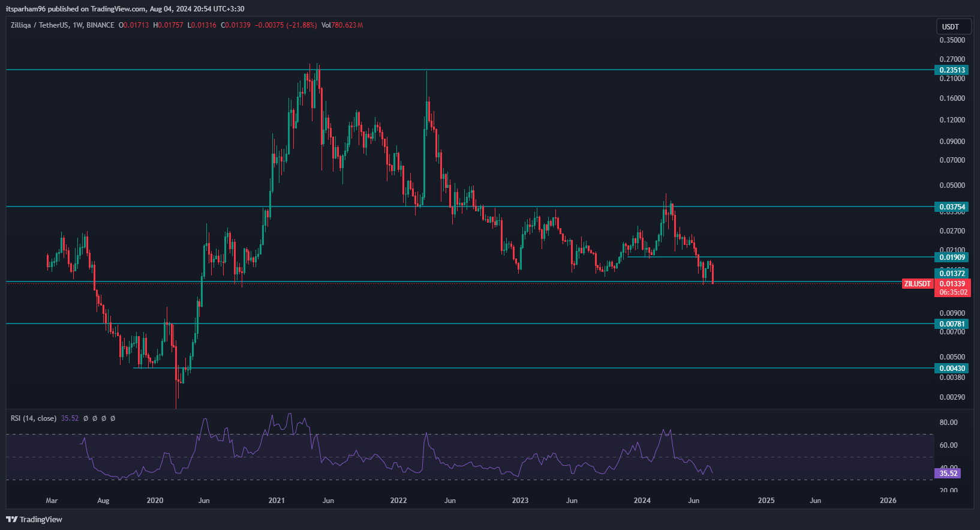The image size is (980, 530).
Task: Click the 2023 label on the time axis
Action: click(520, 501)
